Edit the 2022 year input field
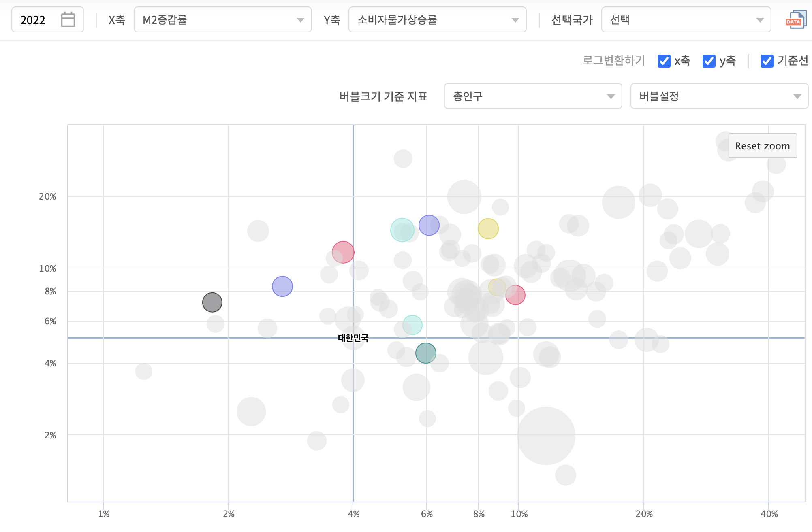The height and width of the screenshot is (532, 812). click(x=47, y=19)
